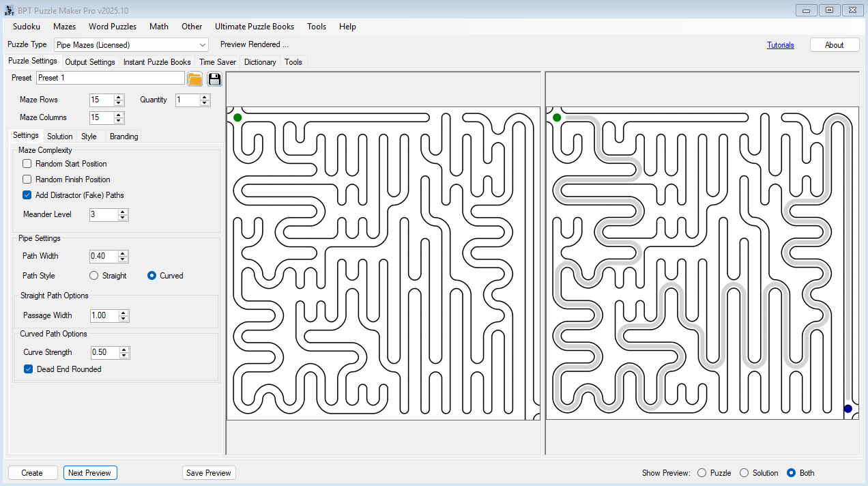Screen dimensions: 868x486
Task: Open a preset using the folder icon
Action: pyautogui.click(x=194, y=78)
